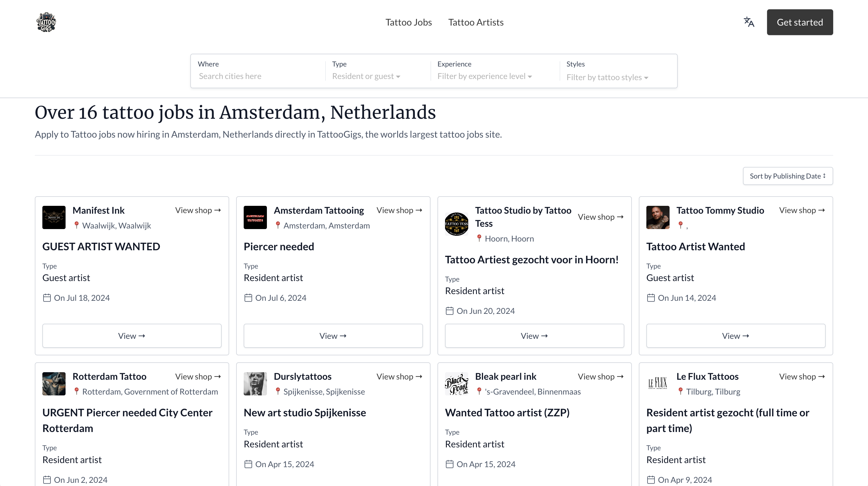Click the location pin under Tattoo Tommy Studio

click(x=680, y=225)
